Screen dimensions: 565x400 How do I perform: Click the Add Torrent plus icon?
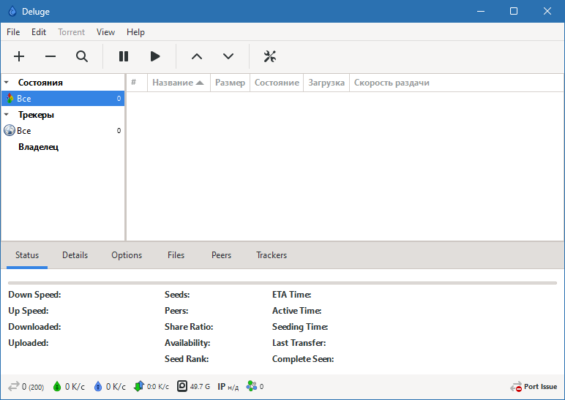(x=19, y=57)
